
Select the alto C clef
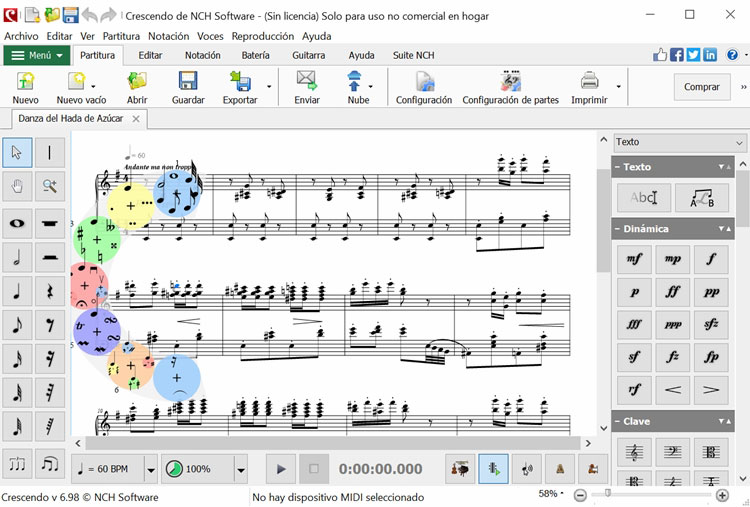click(x=711, y=452)
